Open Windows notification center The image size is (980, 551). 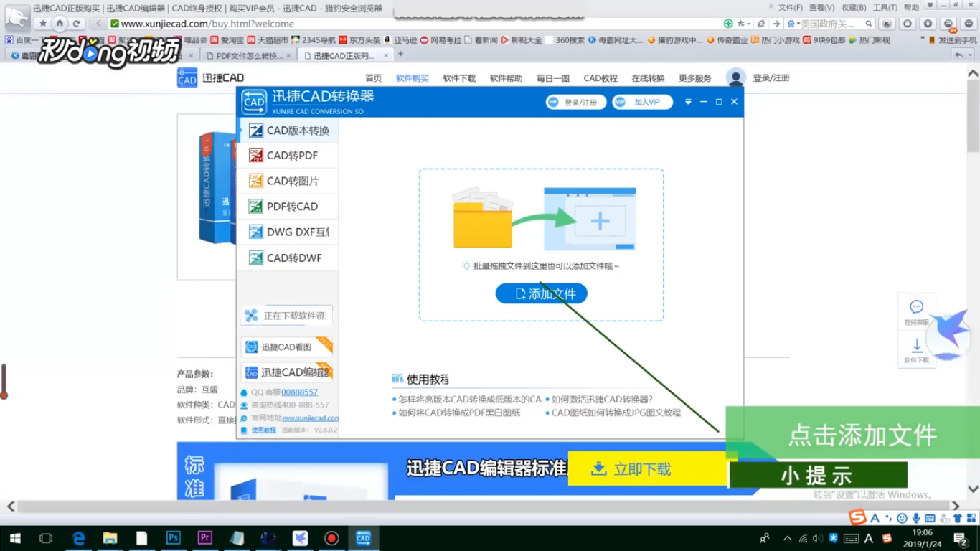(x=961, y=538)
